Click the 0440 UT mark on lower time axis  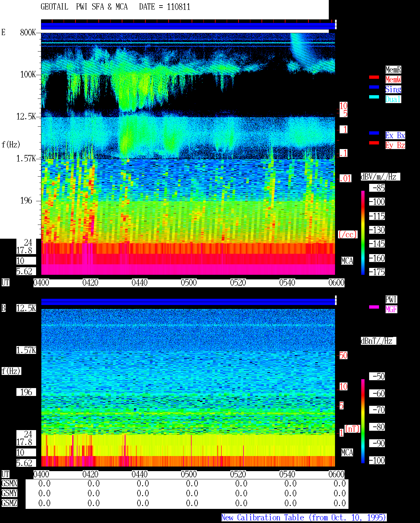click(139, 474)
